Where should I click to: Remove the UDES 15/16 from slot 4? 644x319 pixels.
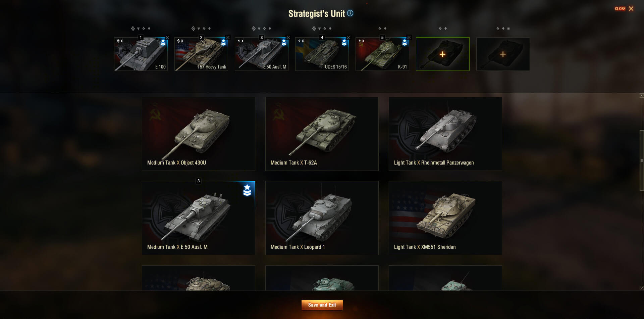348,38
